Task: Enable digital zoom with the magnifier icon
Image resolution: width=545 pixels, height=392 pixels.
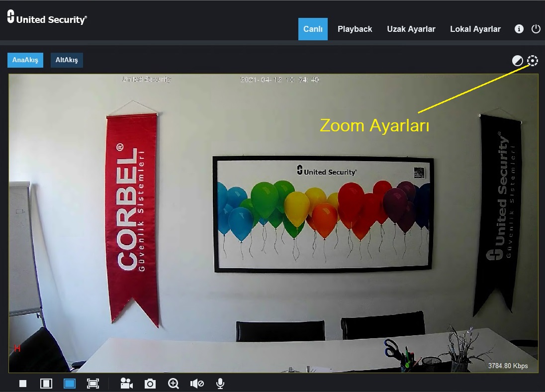Action: point(174,384)
